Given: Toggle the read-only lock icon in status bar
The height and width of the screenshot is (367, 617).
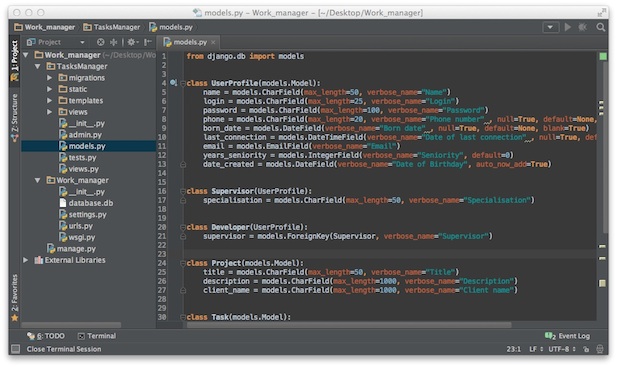Looking at the screenshot, I should click(x=586, y=349).
